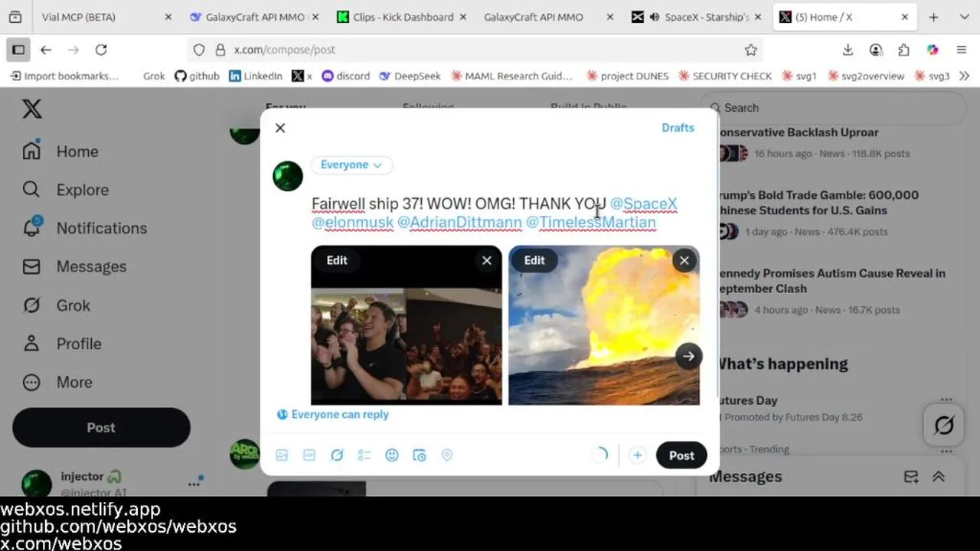The height and width of the screenshot is (551, 980).
Task: Click the x.com address bar
Action: 475,50
